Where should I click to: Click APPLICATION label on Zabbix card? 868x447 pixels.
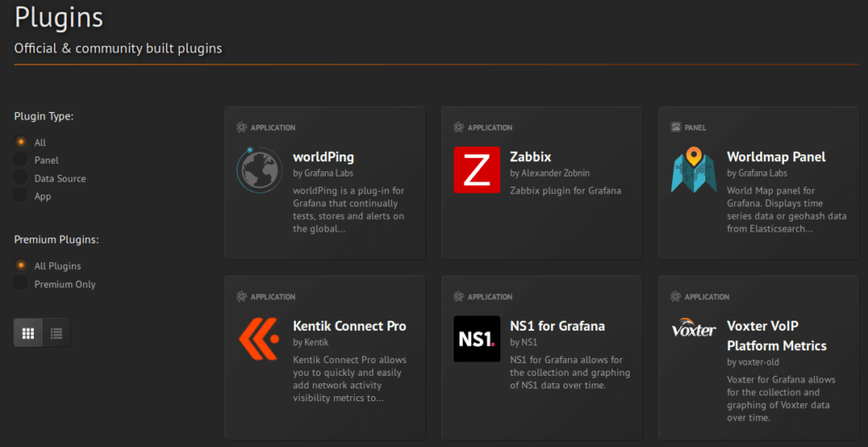[490, 128]
